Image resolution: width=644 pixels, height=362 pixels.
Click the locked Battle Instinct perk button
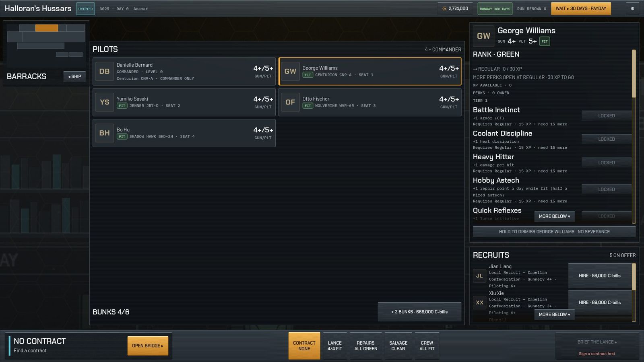[606, 116]
